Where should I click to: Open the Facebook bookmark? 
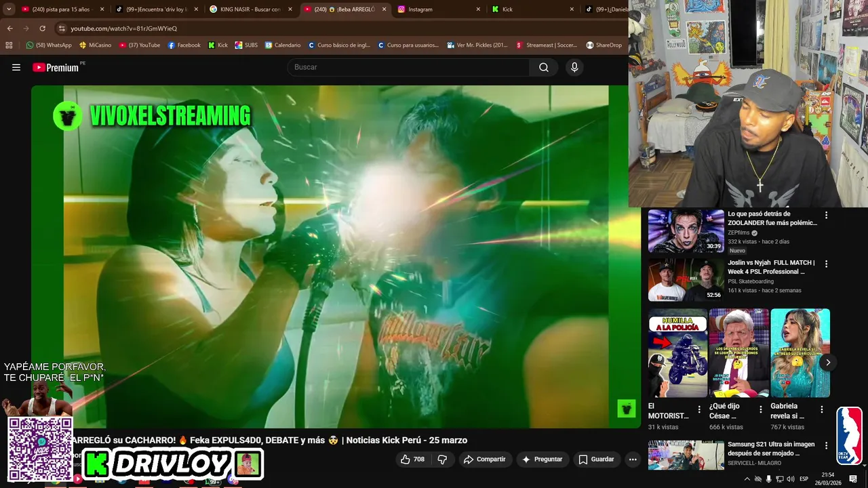[x=184, y=45]
